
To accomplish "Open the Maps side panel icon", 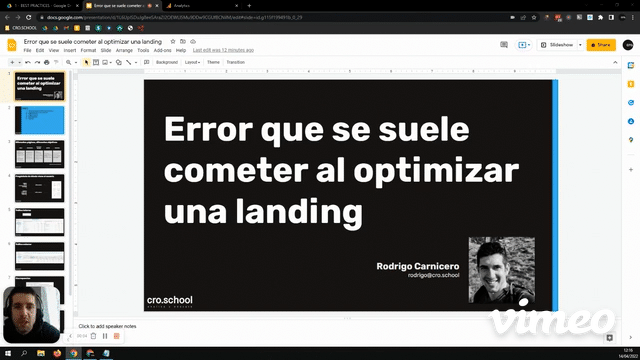I will coord(631,140).
